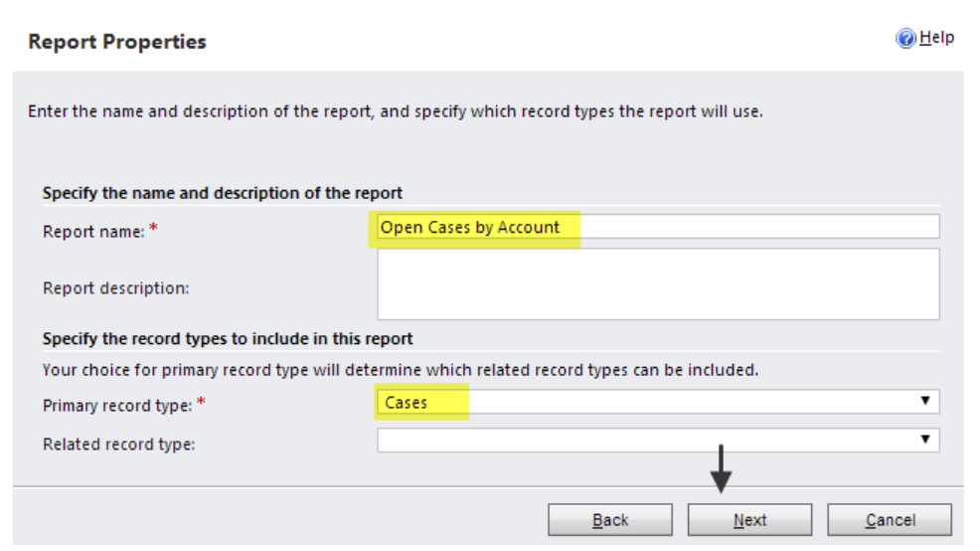Click the red asterisk beside Report name

point(153,229)
